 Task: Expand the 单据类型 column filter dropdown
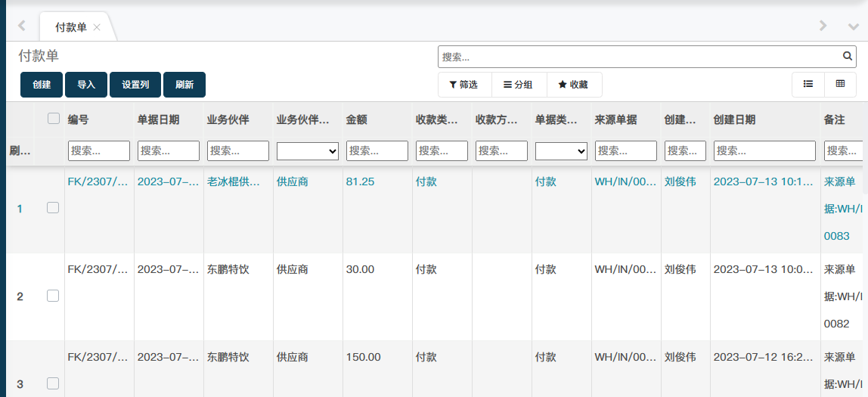(x=561, y=151)
